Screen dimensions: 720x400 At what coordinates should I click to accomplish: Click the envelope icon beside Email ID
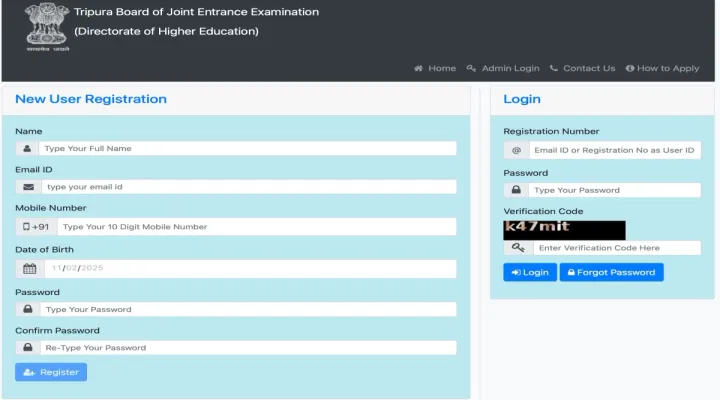pos(28,187)
